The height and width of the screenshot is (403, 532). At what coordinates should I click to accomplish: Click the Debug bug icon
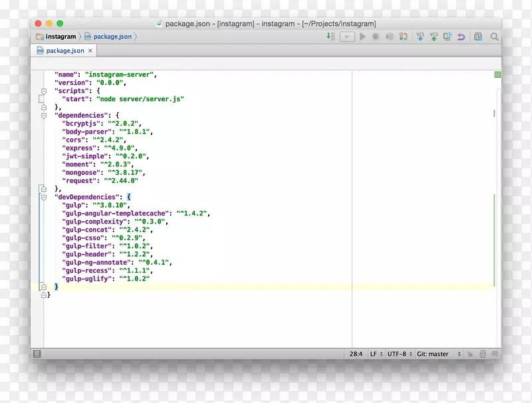point(376,37)
